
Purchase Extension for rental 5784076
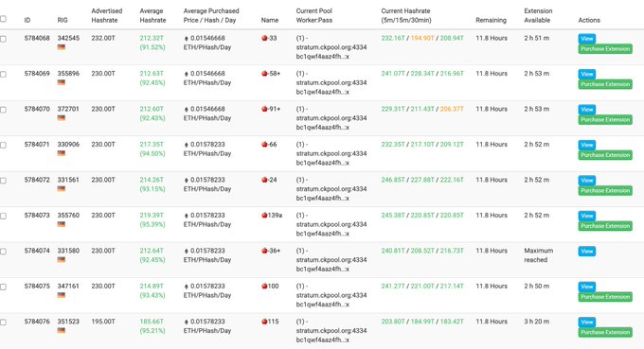pos(605,332)
